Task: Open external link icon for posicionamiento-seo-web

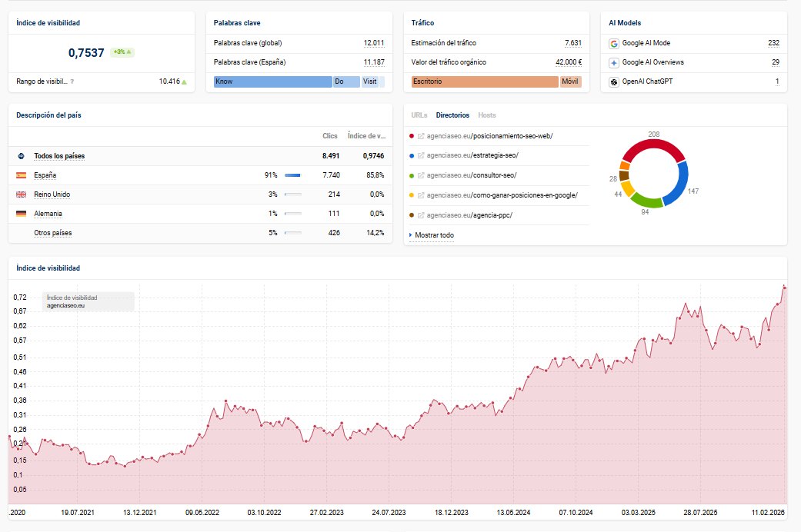Action: 421,136
